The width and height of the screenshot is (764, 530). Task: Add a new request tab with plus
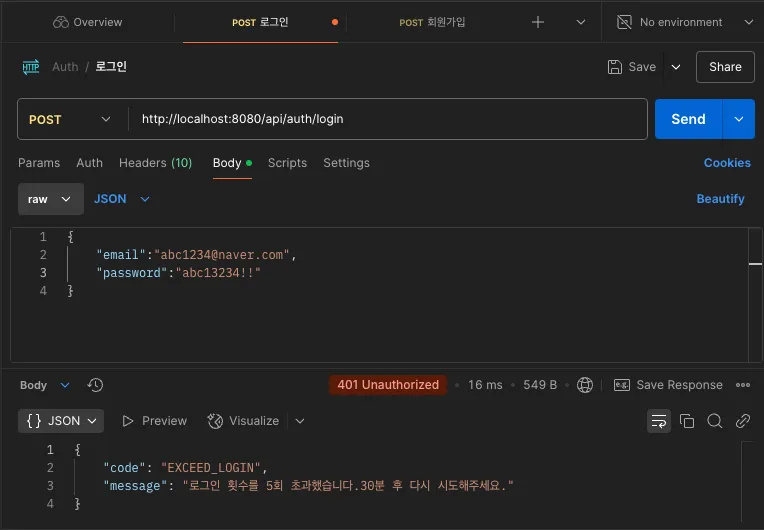(x=538, y=22)
